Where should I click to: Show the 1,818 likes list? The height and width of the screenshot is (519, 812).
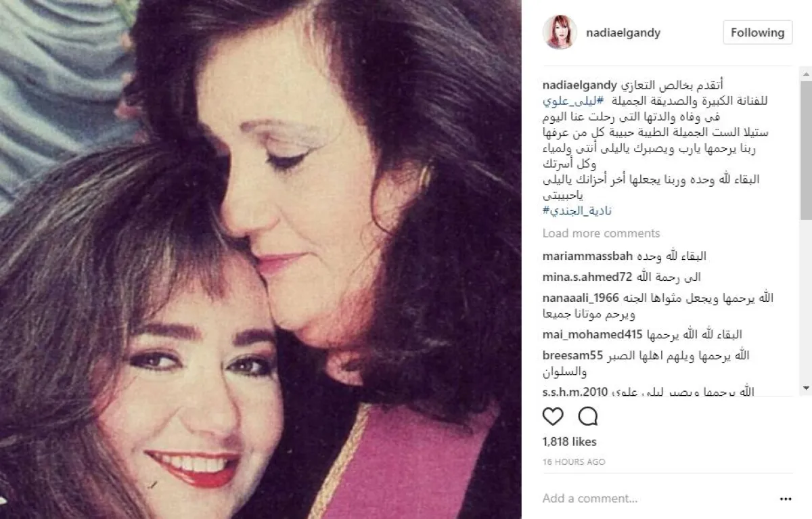tap(570, 442)
